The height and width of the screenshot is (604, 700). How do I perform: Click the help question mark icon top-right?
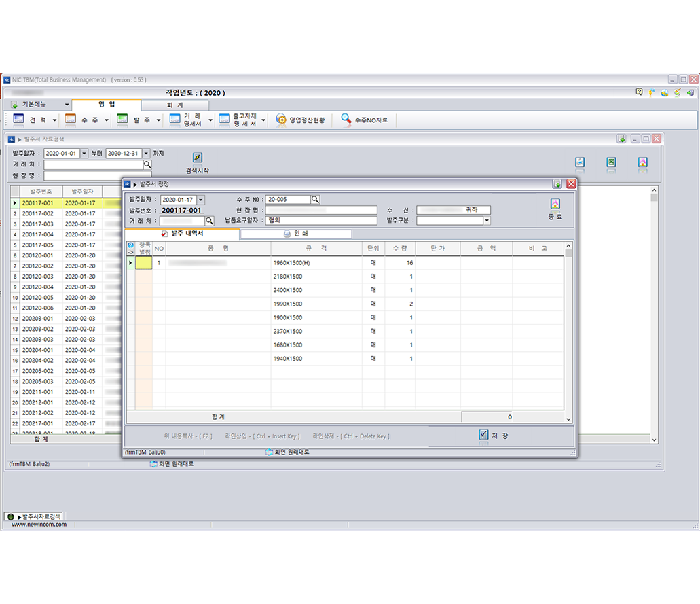[x=639, y=92]
